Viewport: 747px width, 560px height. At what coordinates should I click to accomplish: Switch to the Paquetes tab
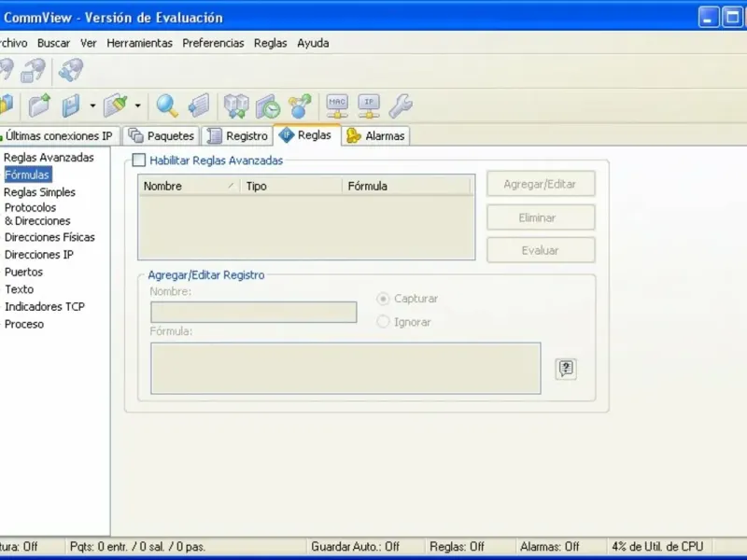162,135
